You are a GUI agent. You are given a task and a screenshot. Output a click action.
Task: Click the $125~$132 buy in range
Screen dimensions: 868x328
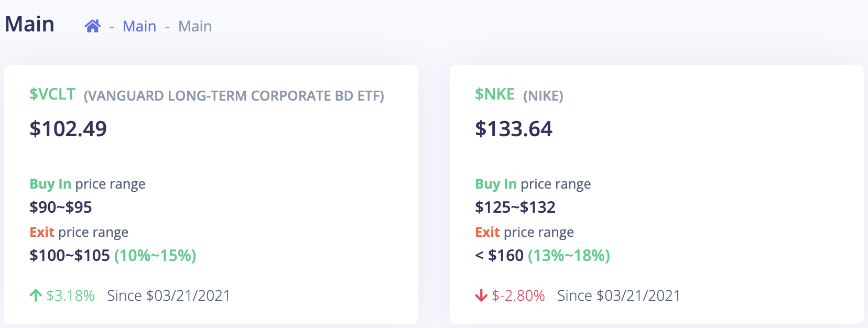tap(515, 207)
